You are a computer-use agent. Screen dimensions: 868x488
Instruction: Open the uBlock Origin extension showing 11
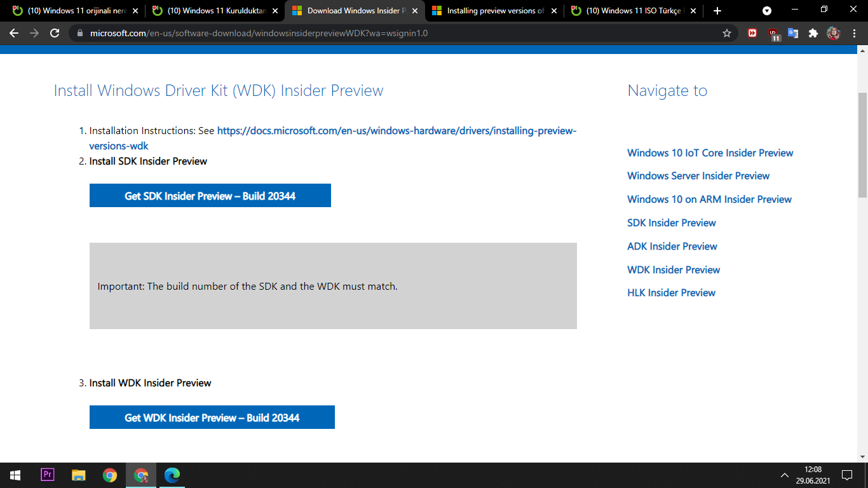click(x=773, y=34)
